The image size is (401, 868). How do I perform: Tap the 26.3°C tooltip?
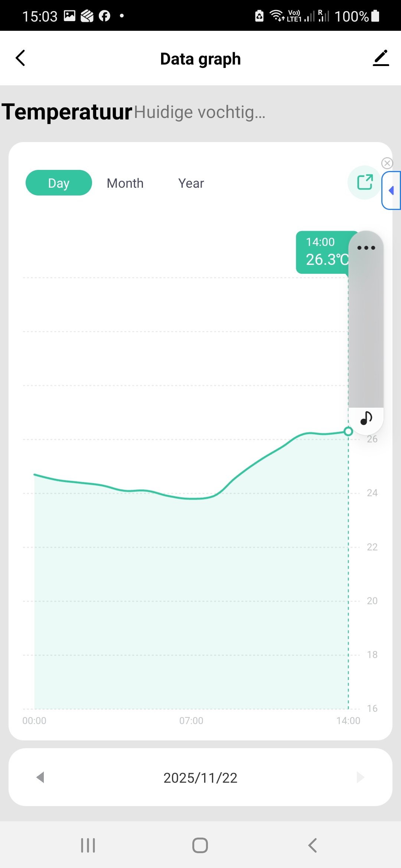tap(322, 253)
